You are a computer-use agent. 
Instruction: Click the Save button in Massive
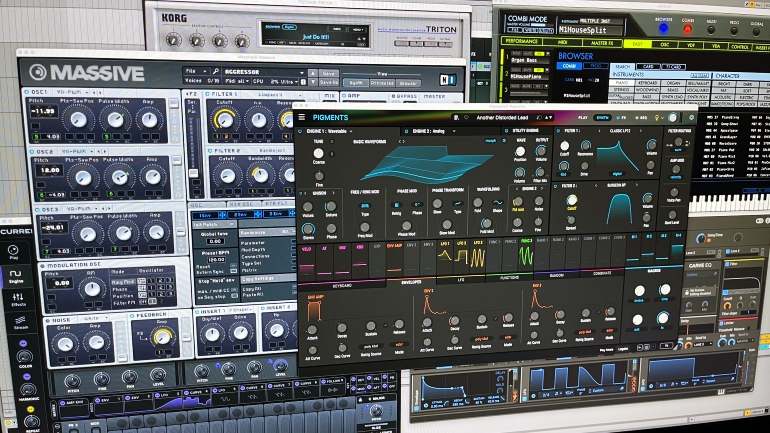click(x=328, y=73)
